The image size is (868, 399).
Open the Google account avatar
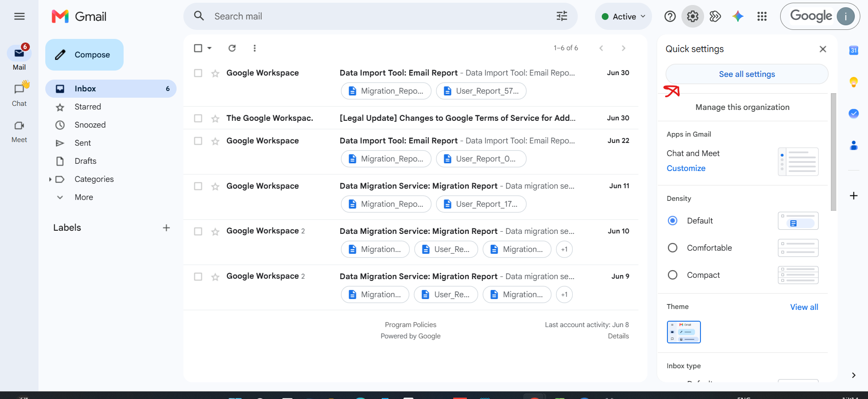click(845, 16)
